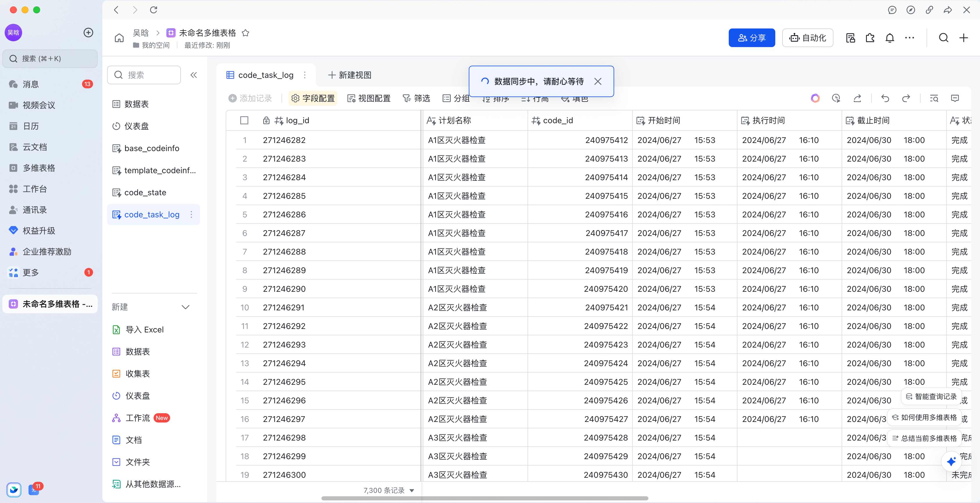This screenshot has width=980, height=503.
Task: Open history clock icon in toolbar
Action: [836, 99]
